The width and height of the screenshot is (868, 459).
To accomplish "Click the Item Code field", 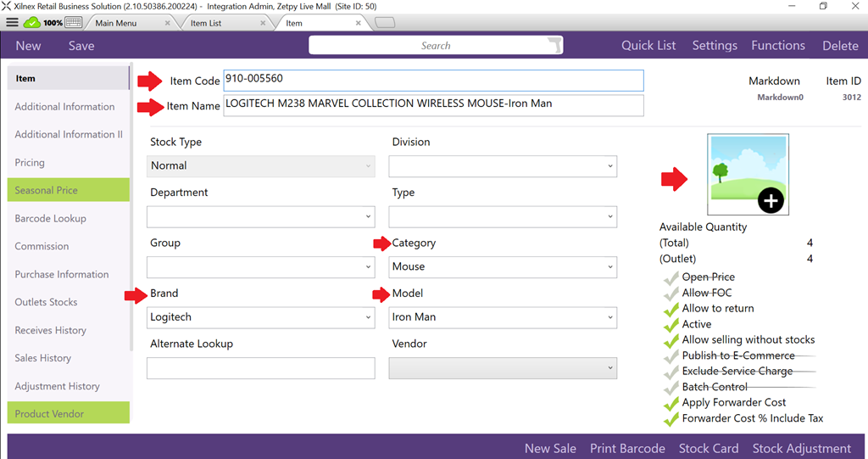I will coord(433,81).
